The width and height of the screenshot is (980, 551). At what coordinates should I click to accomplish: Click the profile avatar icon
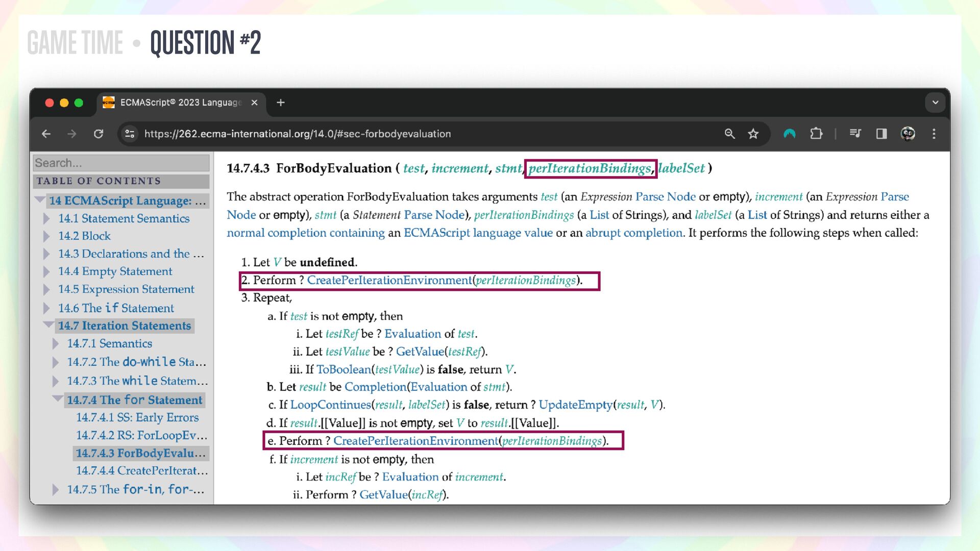(x=908, y=134)
